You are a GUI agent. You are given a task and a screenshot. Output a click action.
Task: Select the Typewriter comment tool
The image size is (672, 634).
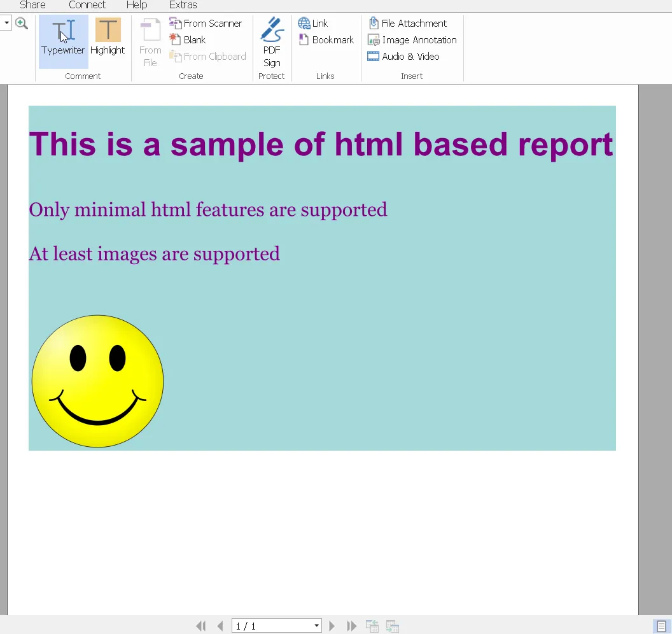click(64, 41)
